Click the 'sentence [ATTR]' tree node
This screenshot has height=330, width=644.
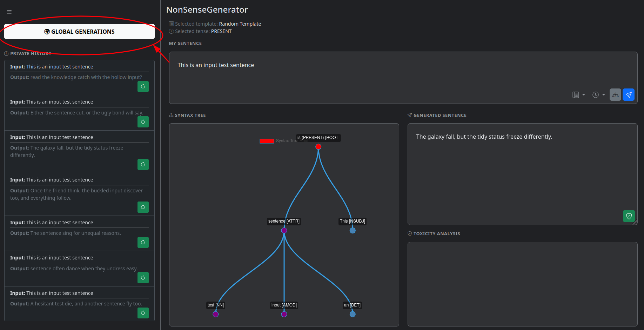tap(284, 230)
